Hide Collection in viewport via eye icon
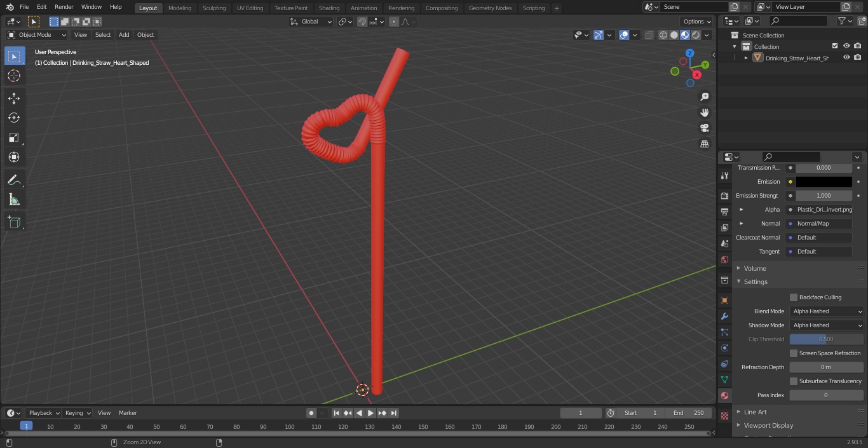The width and height of the screenshot is (868, 448). pyautogui.click(x=846, y=46)
